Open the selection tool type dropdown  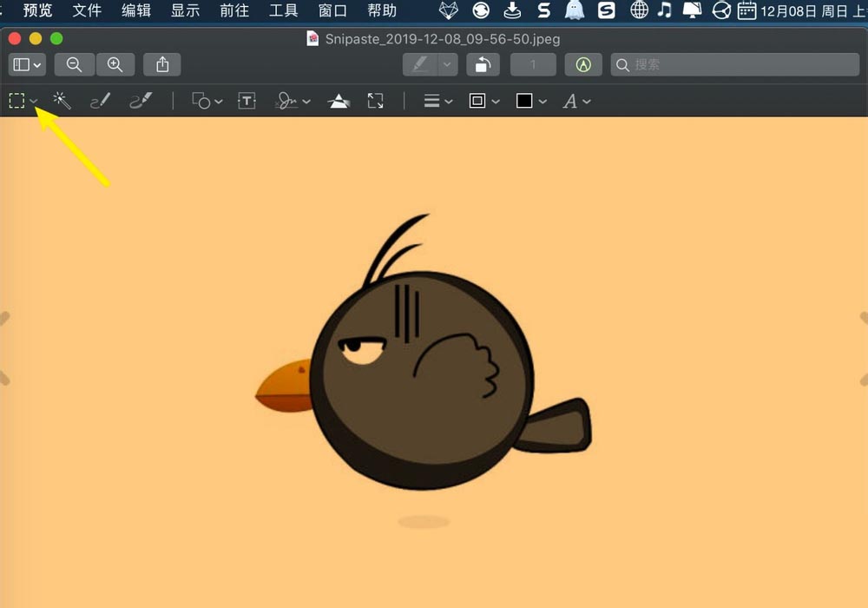(x=34, y=102)
